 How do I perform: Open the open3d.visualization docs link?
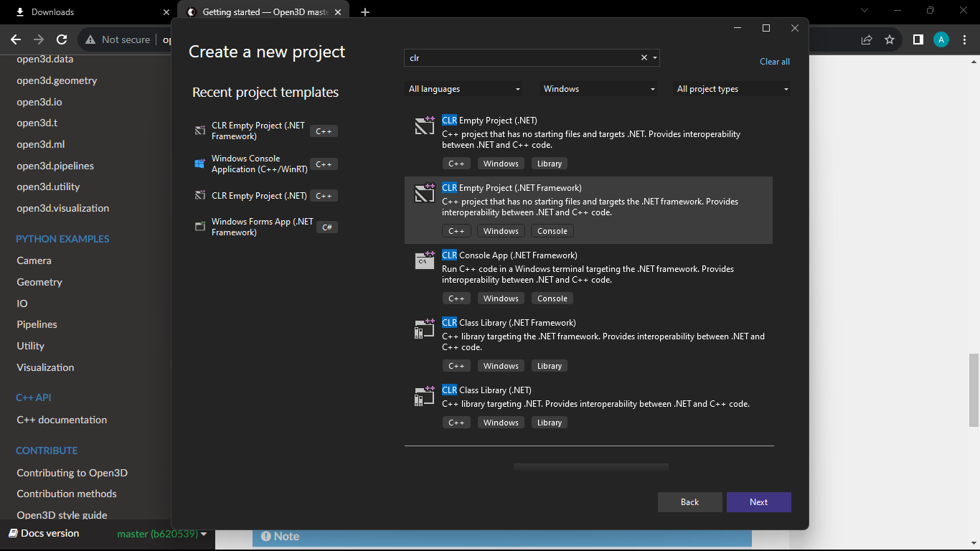(63, 208)
